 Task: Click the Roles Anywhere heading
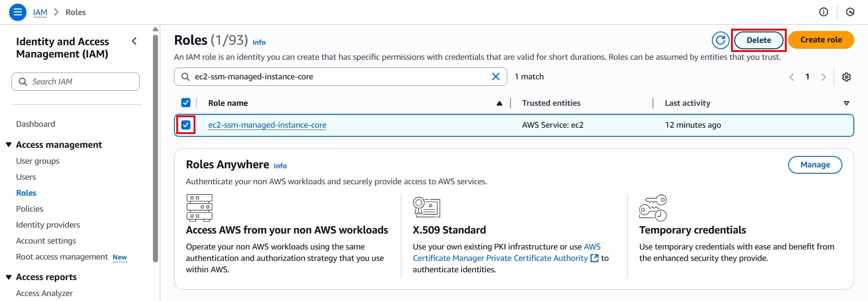pyautogui.click(x=227, y=165)
